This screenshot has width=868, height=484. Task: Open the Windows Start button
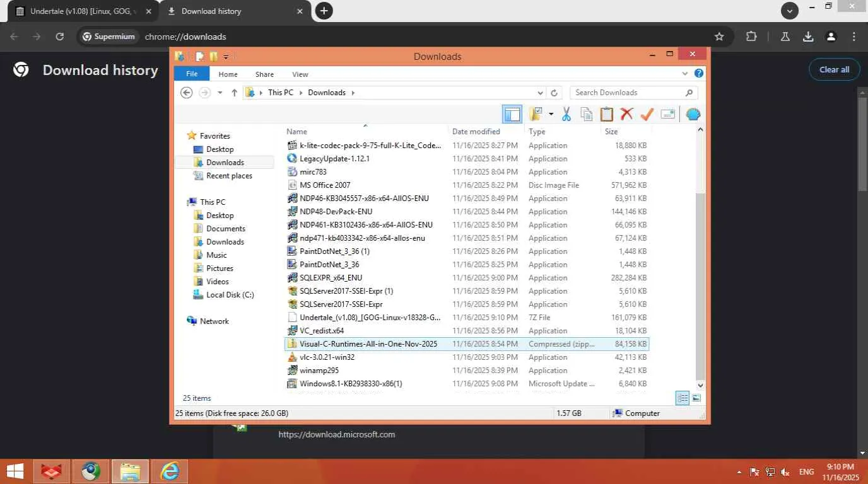point(15,471)
